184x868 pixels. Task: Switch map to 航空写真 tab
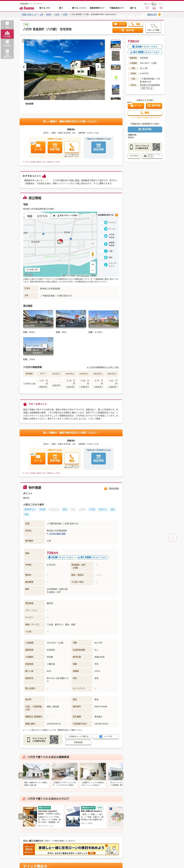(x=42, y=216)
